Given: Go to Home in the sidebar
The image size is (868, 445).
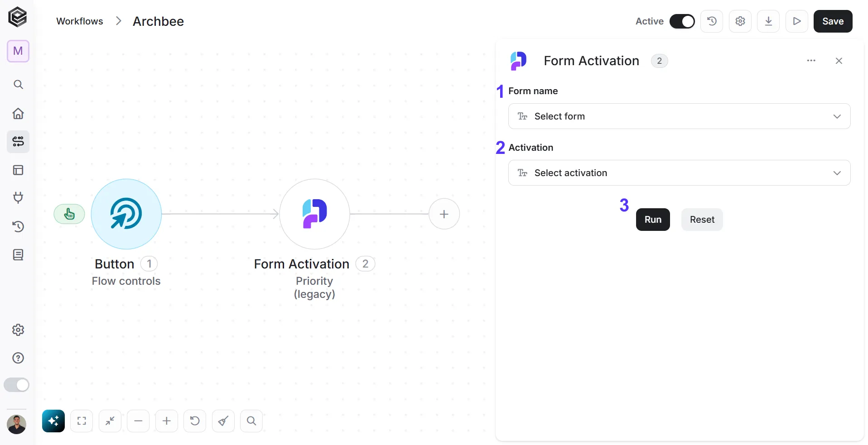Looking at the screenshot, I should coord(18,113).
